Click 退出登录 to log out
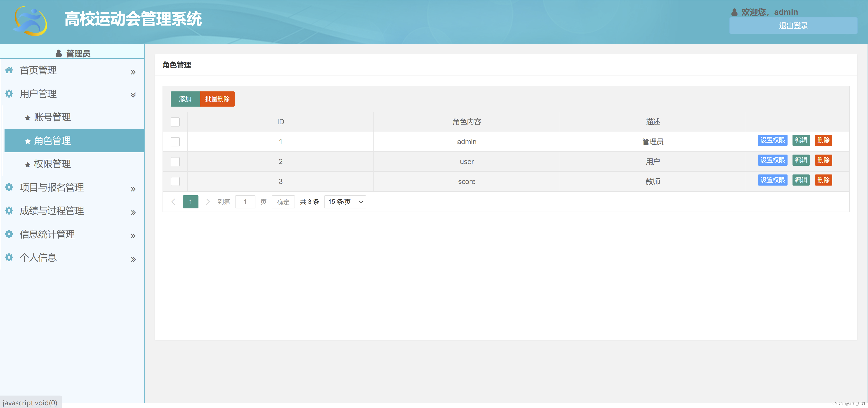Viewport: 868px width, 408px height. point(793,26)
